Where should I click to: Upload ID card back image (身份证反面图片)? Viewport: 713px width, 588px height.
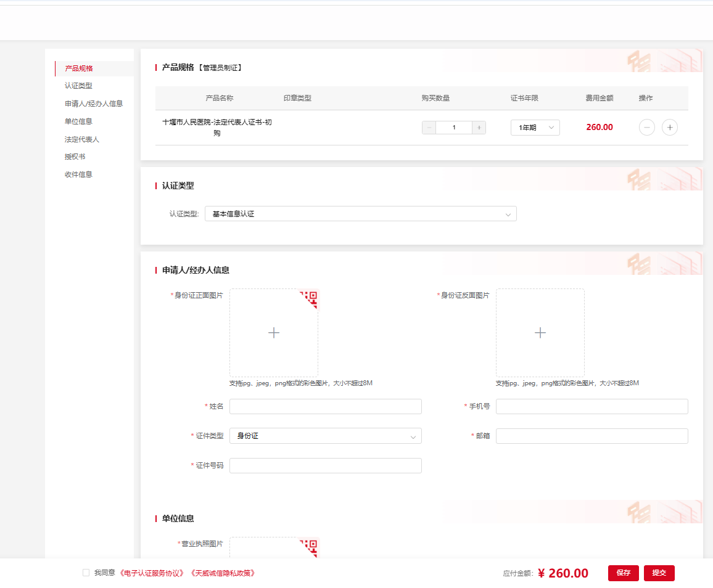pyautogui.click(x=540, y=333)
